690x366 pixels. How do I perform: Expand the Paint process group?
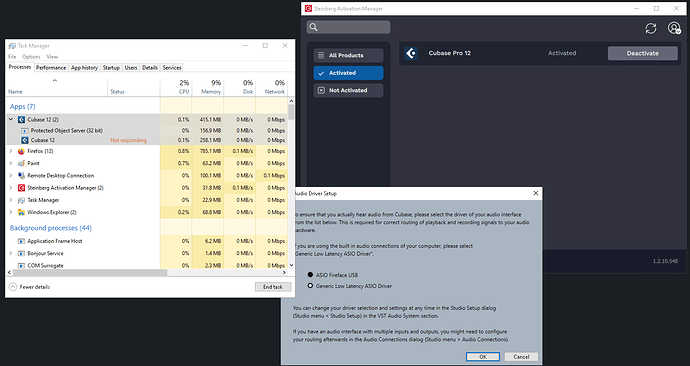coord(11,163)
